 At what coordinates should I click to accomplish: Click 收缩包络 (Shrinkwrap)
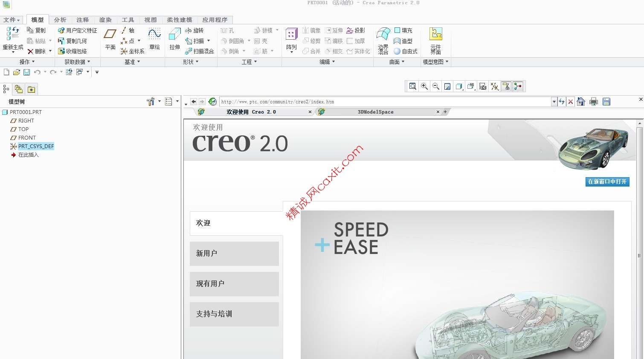pyautogui.click(x=73, y=51)
